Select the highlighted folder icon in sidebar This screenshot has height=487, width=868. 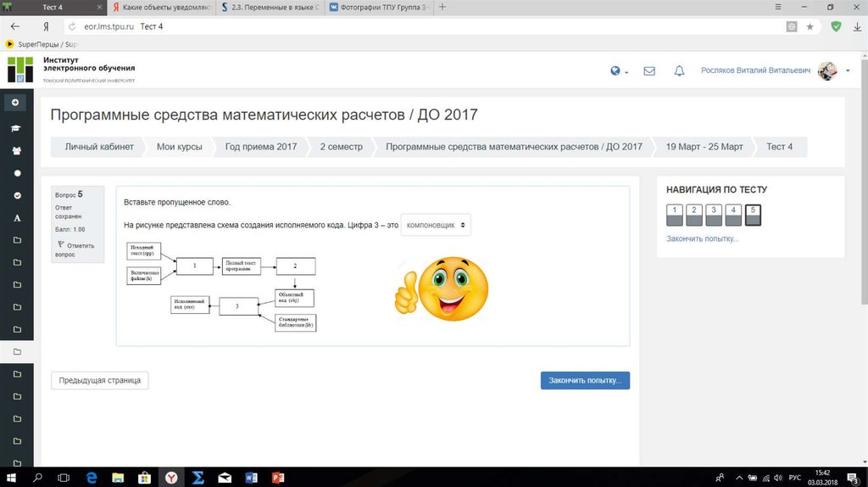(x=17, y=352)
